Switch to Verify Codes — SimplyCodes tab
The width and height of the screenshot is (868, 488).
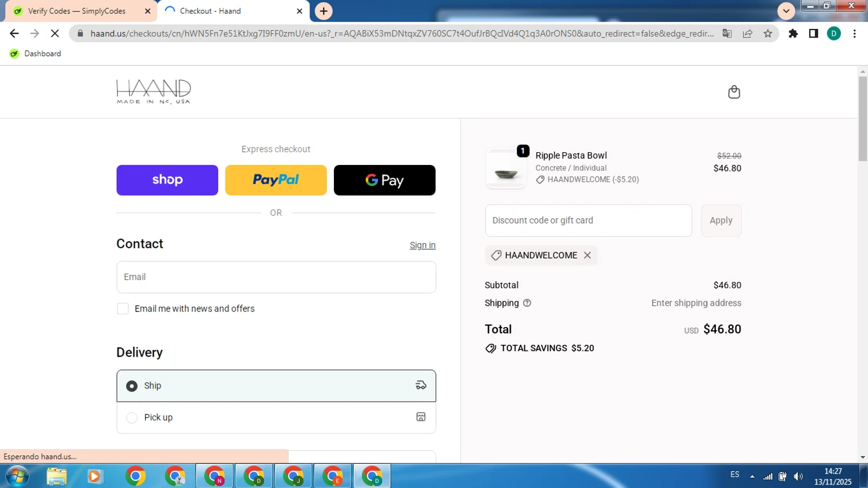pos(81,11)
